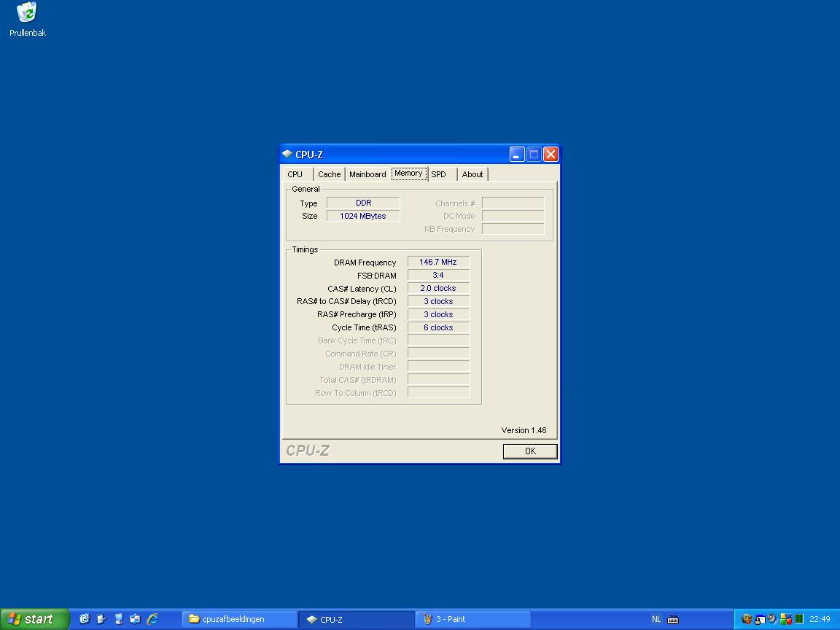This screenshot has height=630, width=840.
Task: Click the third Quick Launch icon, beside Outlook Express
Action: pyautogui.click(x=119, y=619)
